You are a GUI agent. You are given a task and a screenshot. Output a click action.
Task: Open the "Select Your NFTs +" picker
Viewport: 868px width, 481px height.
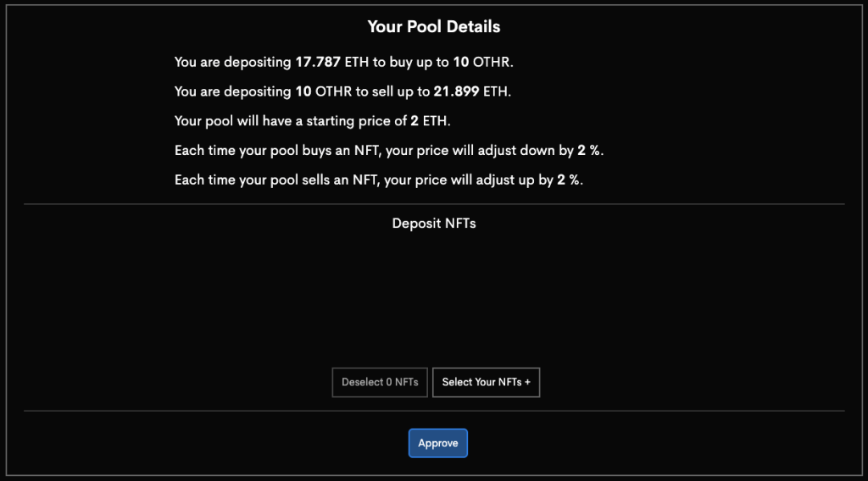(x=486, y=383)
